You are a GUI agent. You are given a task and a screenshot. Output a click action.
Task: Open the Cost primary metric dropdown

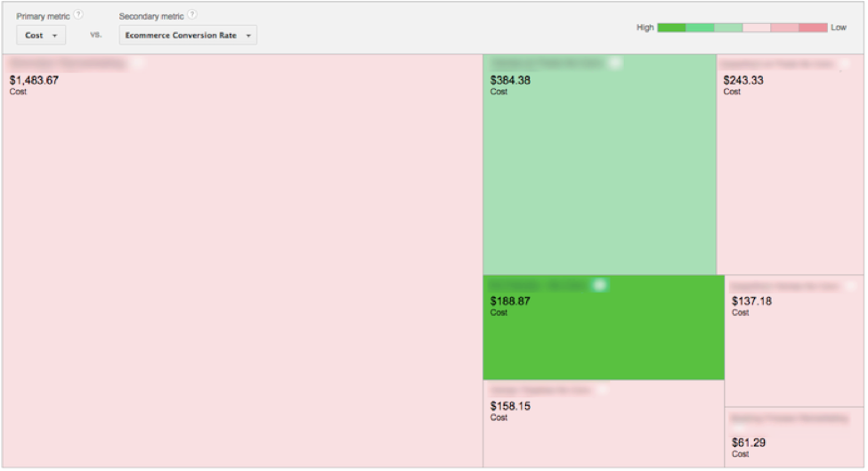click(x=41, y=36)
